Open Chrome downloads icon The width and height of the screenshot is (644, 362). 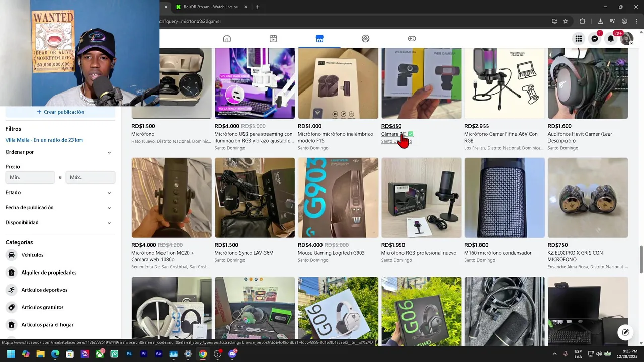(600, 21)
